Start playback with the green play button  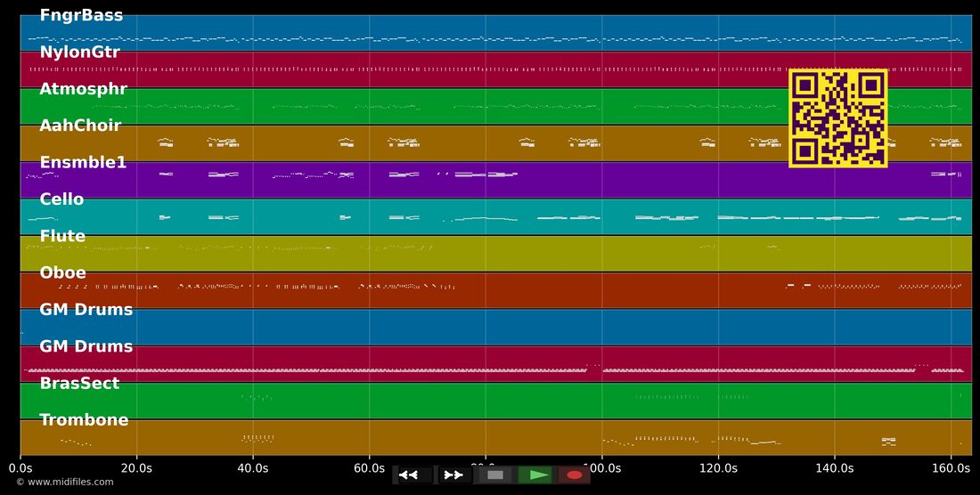[x=535, y=475]
